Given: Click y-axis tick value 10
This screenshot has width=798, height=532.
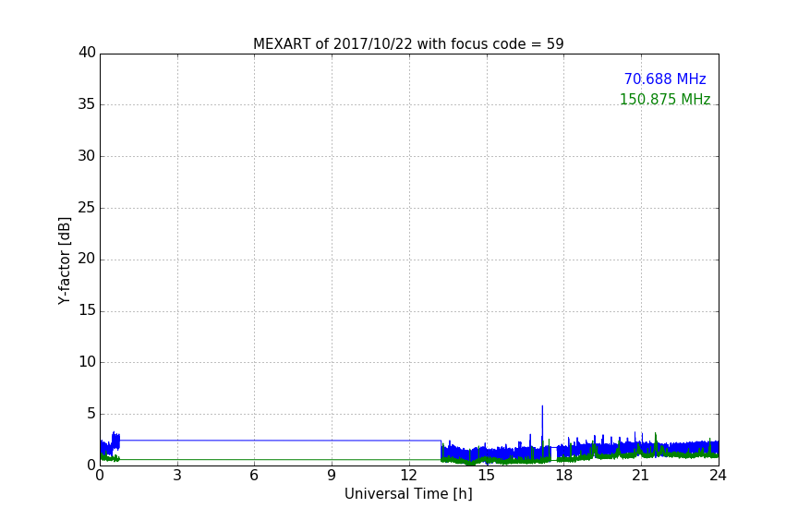Looking at the screenshot, I should [87, 362].
